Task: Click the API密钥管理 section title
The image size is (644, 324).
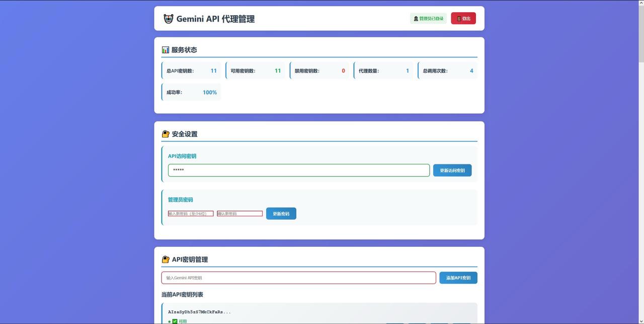Action: click(190, 260)
